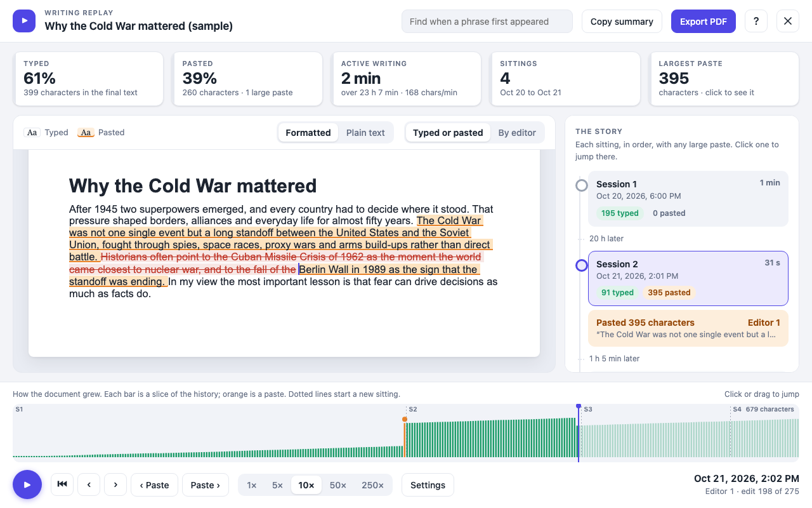Show highlighting as Typed or pasted
812x508 pixels.
[x=448, y=133]
